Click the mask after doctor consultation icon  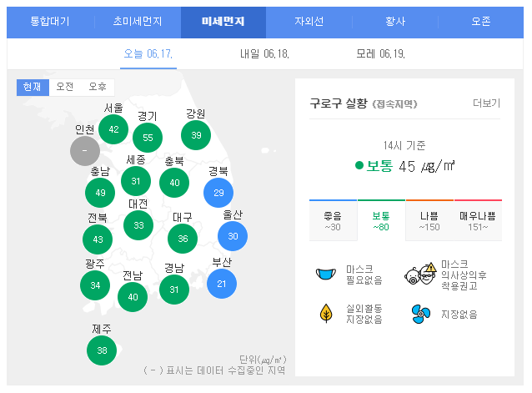tap(419, 274)
